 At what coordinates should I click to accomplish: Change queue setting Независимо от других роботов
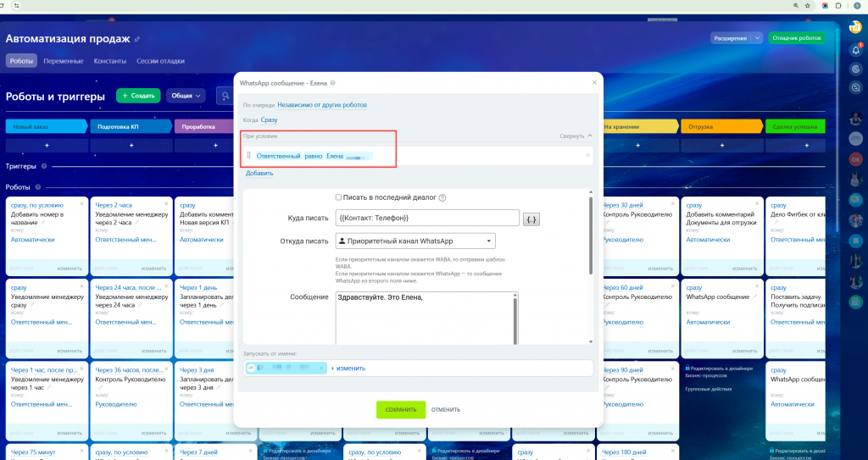(322, 104)
